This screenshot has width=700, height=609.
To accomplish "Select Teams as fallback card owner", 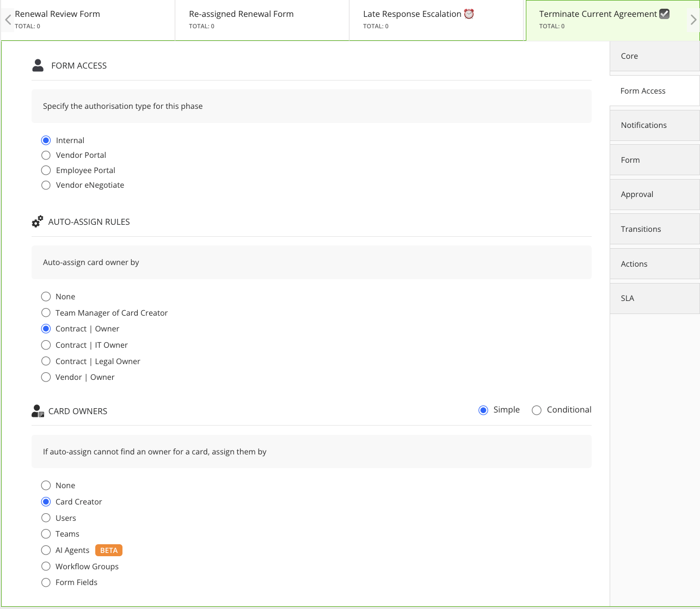I will tap(46, 534).
